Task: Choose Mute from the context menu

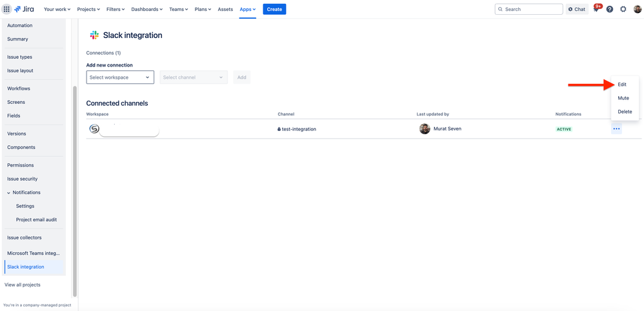Action: tap(625, 98)
